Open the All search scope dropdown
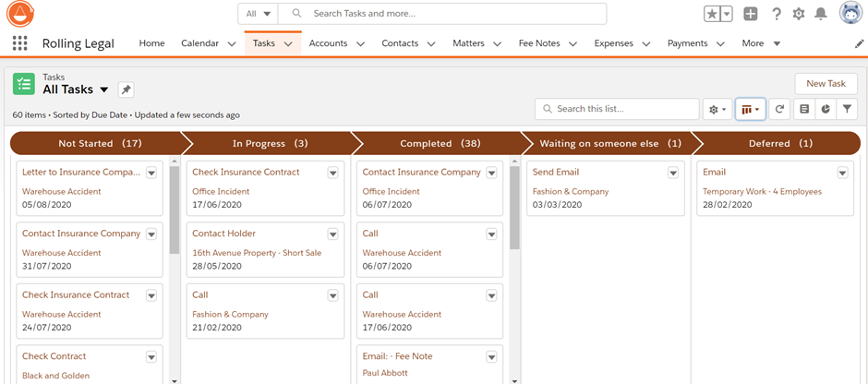Viewport: 868px width, 384px height. 258,14
